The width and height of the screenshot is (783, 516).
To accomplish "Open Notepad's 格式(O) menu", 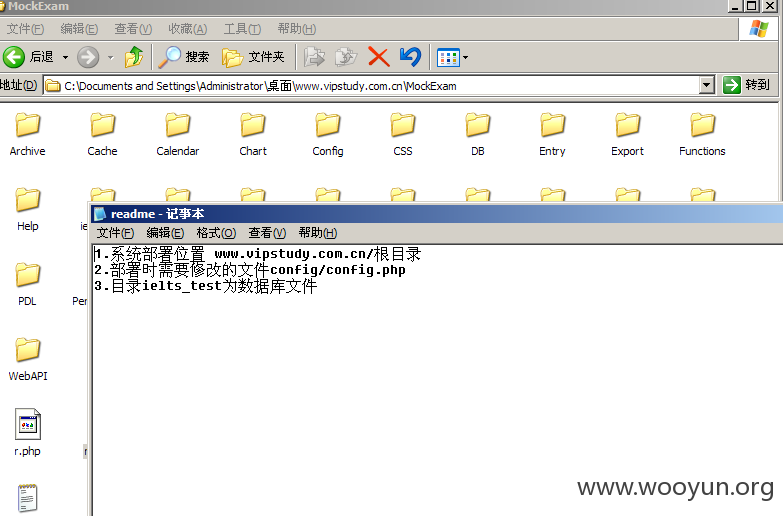I will click(216, 233).
